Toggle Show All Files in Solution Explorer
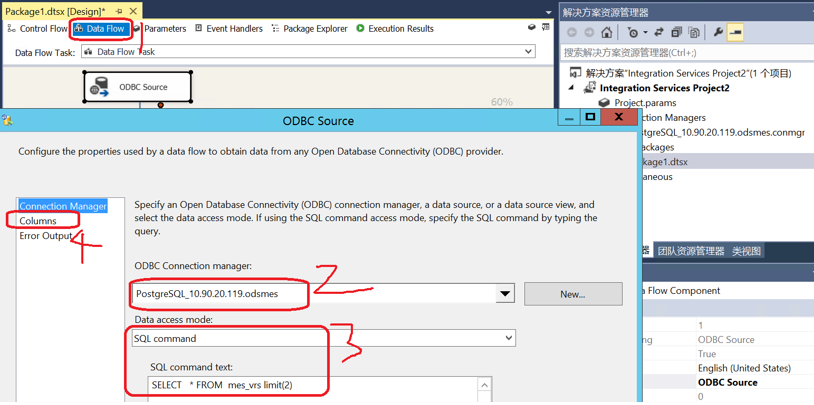 pyautogui.click(x=694, y=32)
